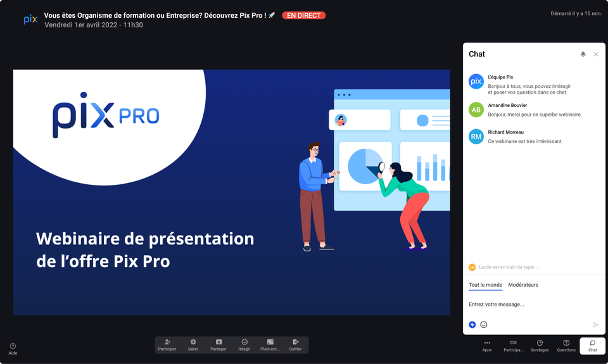Click Amandine's message 'Bonjour, merci pour ce superbe webinaire.'

tap(535, 115)
